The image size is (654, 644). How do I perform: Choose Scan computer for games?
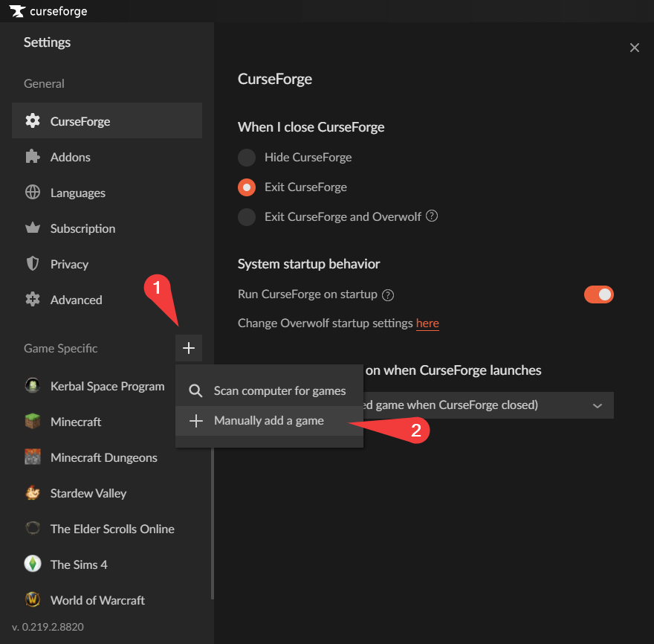tap(269, 391)
